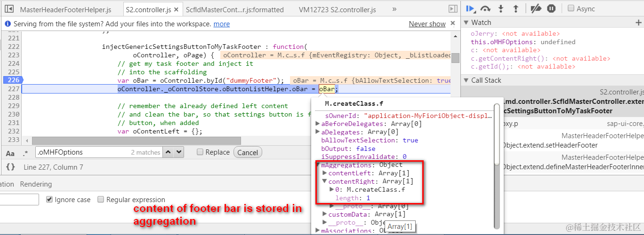Expand contentLeft array node

pyautogui.click(x=325, y=173)
